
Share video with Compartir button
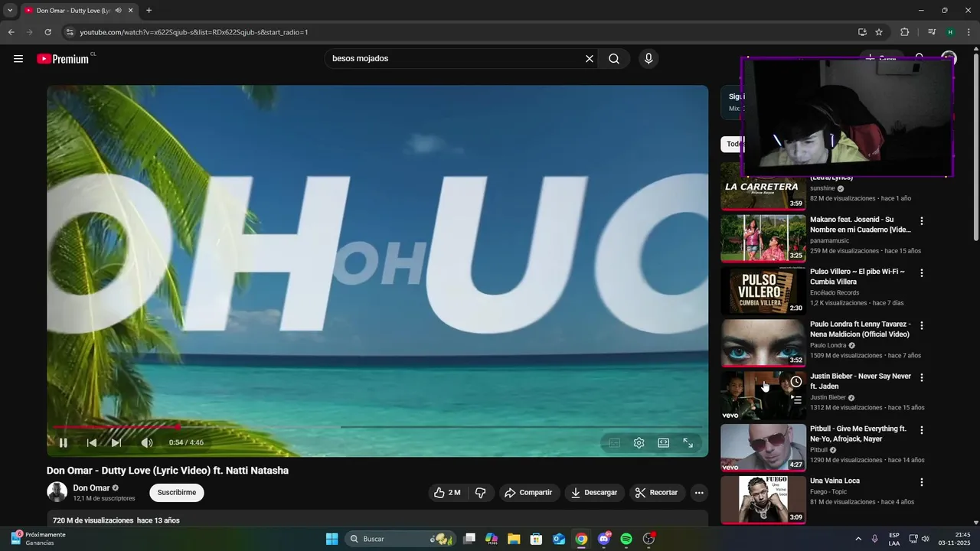528,493
